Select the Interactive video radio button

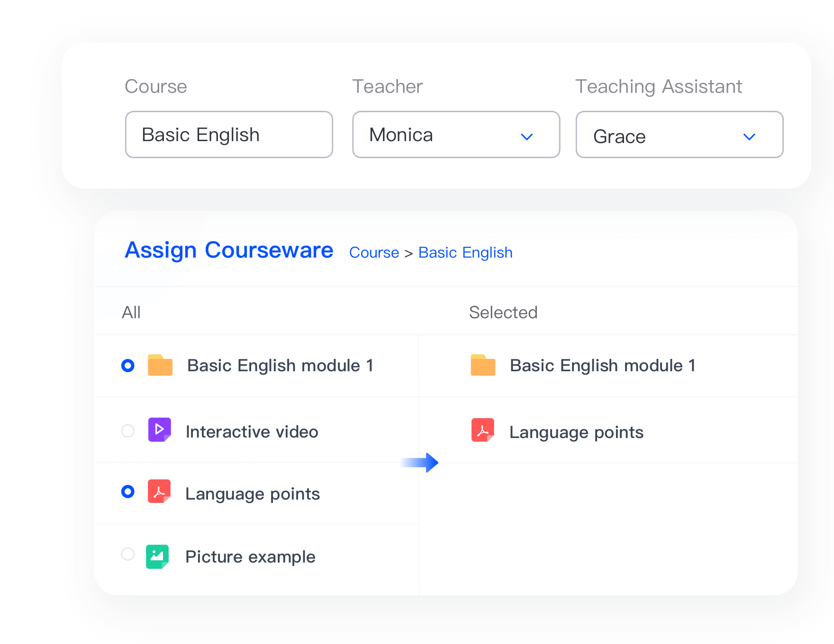128,431
